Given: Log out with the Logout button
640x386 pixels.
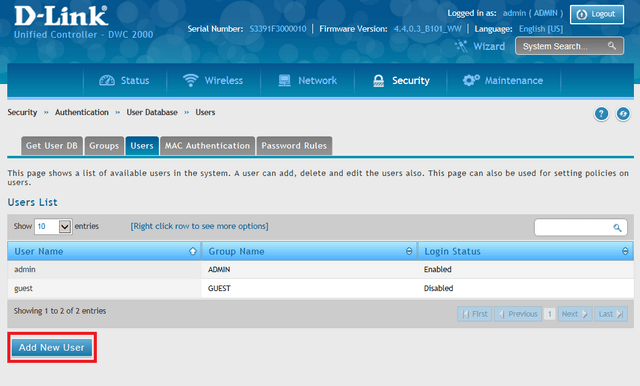Looking at the screenshot, I should (597, 15).
